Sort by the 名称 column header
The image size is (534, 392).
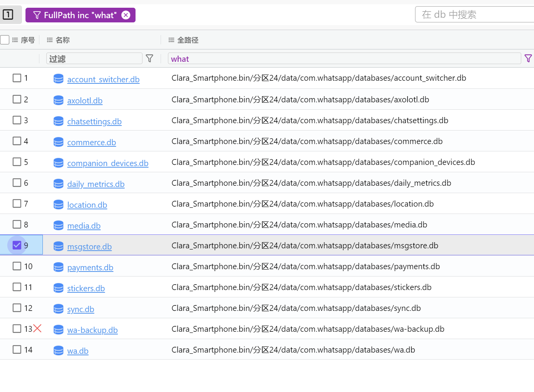pos(63,40)
